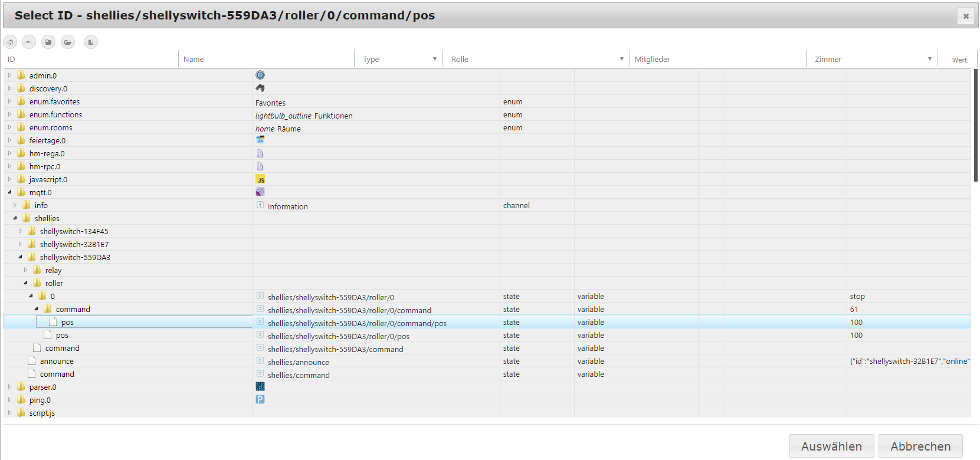Collapse all nodes with closed-folder button
Image resolution: width=980 pixels, height=460 pixels.
(x=48, y=42)
